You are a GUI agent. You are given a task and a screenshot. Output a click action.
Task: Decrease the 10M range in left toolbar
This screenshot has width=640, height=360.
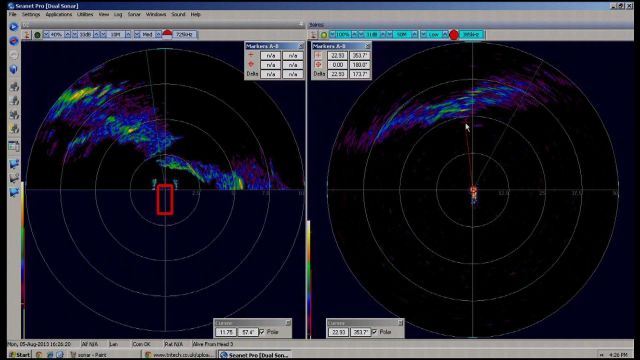point(103,35)
